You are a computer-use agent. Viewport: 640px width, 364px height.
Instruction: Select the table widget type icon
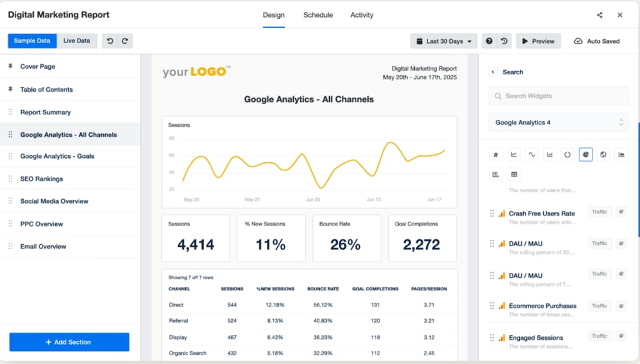514,174
